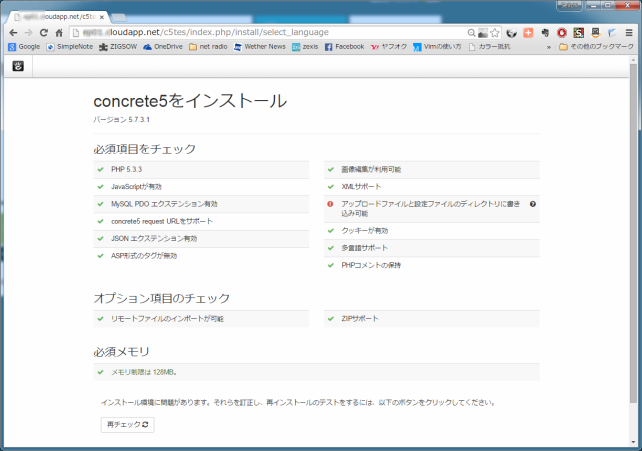
Task: Click the green check beside XMLサポート
Action: click(x=331, y=187)
